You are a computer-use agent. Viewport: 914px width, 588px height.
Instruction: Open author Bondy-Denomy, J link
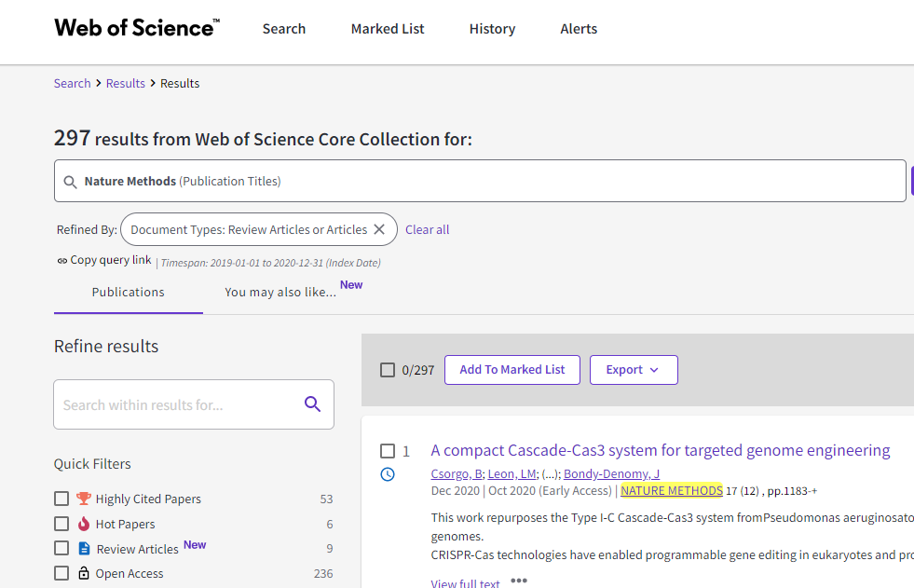click(x=611, y=473)
